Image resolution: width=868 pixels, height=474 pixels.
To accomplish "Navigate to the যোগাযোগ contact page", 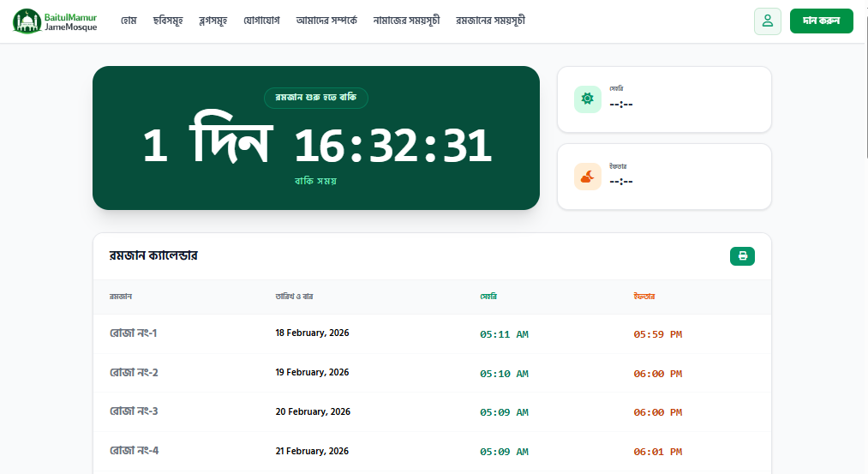I will [x=261, y=21].
